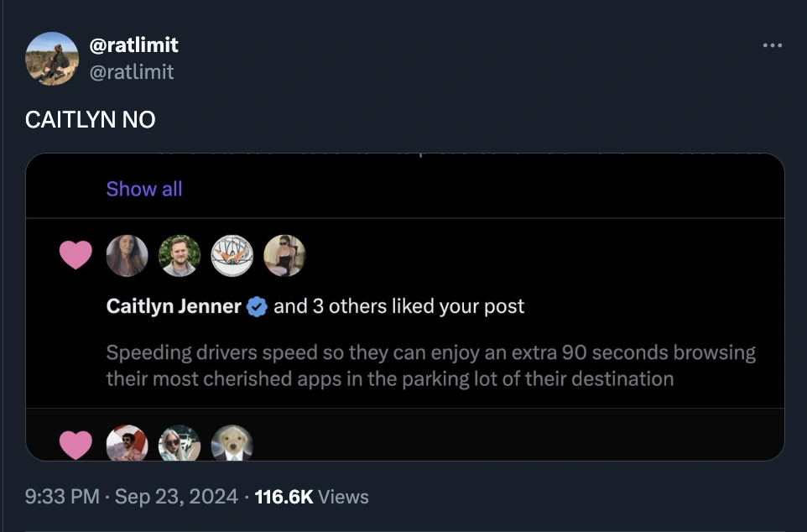Screen dimensions: 807x532
Task: Select the avatar of man in suit
Action: tap(180, 255)
